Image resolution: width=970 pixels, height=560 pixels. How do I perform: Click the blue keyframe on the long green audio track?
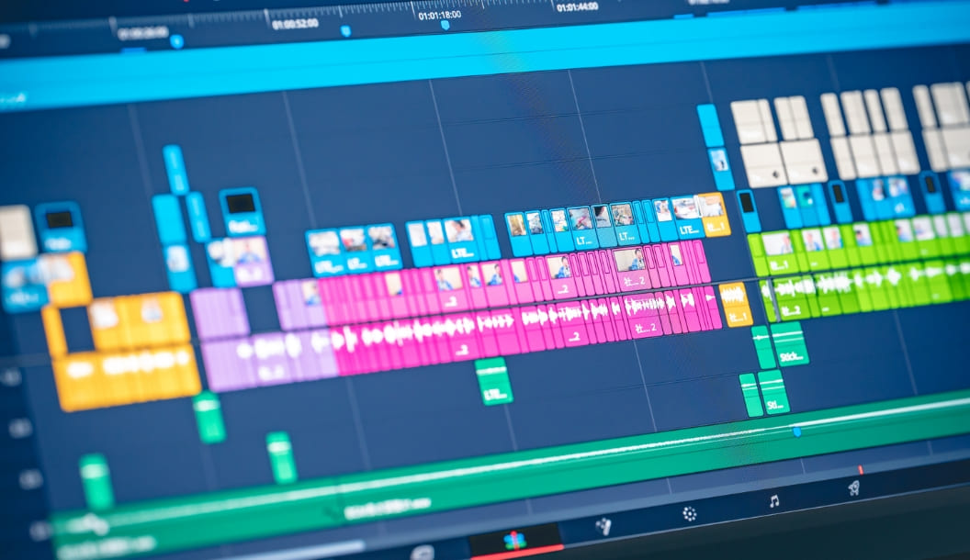(x=797, y=431)
